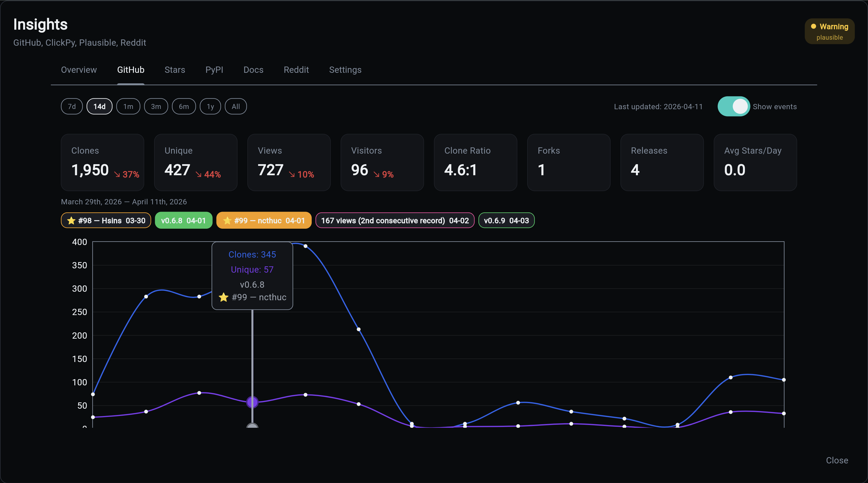Viewport: 868px width, 483px height.
Task: Click the star icon on #99 ncthuc badge
Action: [227, 221]
